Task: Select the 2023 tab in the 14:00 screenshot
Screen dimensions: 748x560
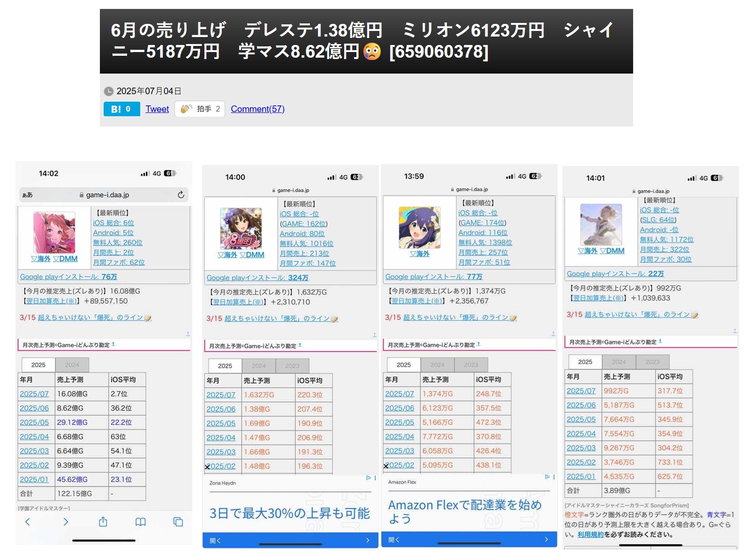Action: click(x=292, y=366)
